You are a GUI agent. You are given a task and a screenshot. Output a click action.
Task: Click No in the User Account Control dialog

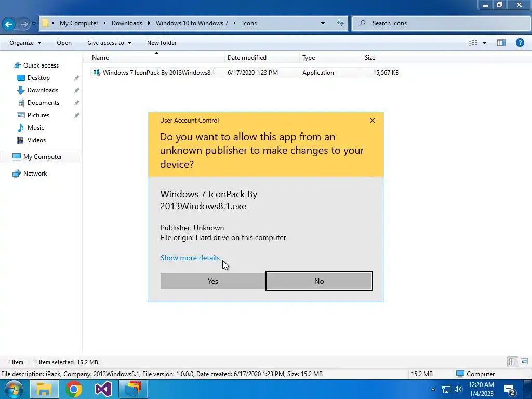click(319, 281)
